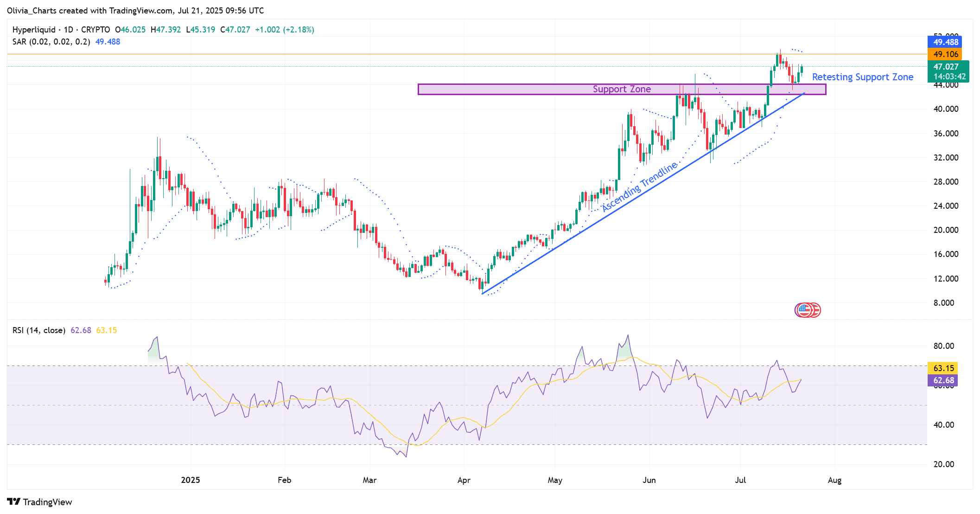Click the purple 62.68 RSI value tag
The width and height of the screenshot is (980, 514).
point(943,380)
